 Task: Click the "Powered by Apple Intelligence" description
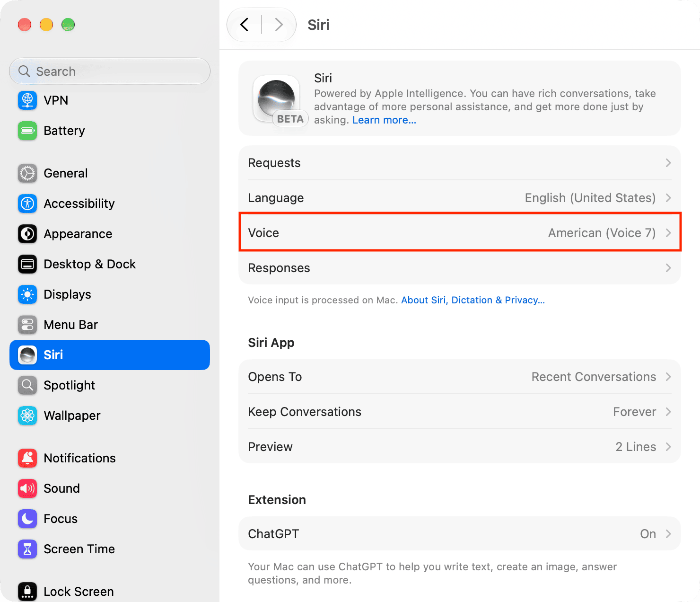click(x=485, y=106)
